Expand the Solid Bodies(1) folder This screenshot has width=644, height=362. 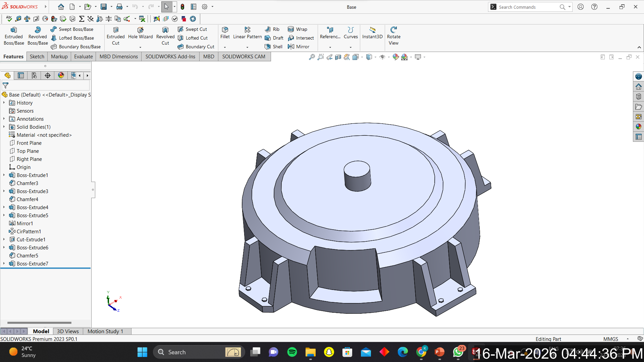pyautogui.click(x=4, y=127)
